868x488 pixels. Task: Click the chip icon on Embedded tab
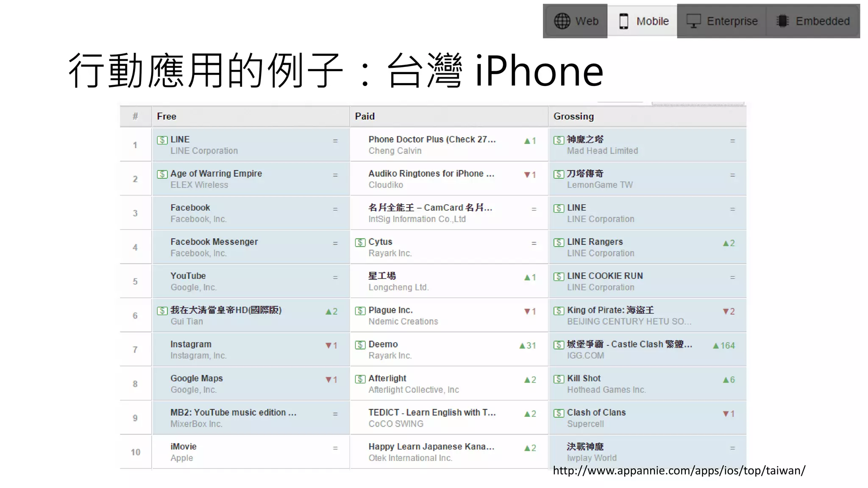(782, 21)
